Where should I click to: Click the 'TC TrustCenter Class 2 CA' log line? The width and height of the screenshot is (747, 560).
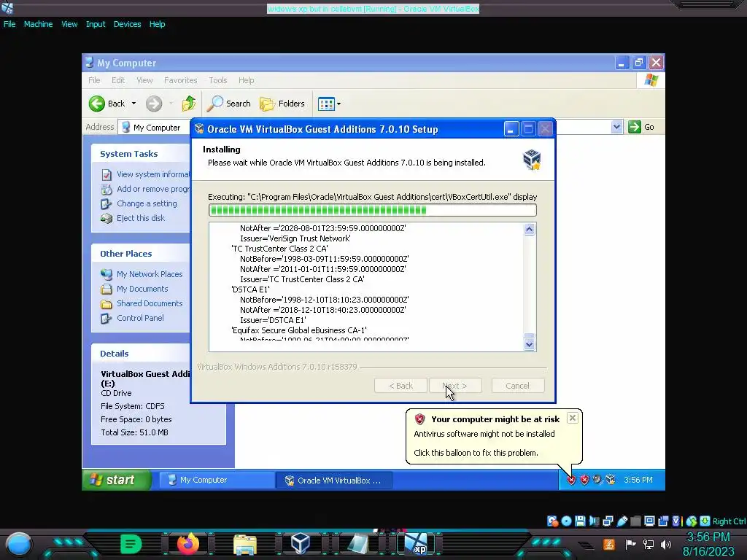pos(279,249)
